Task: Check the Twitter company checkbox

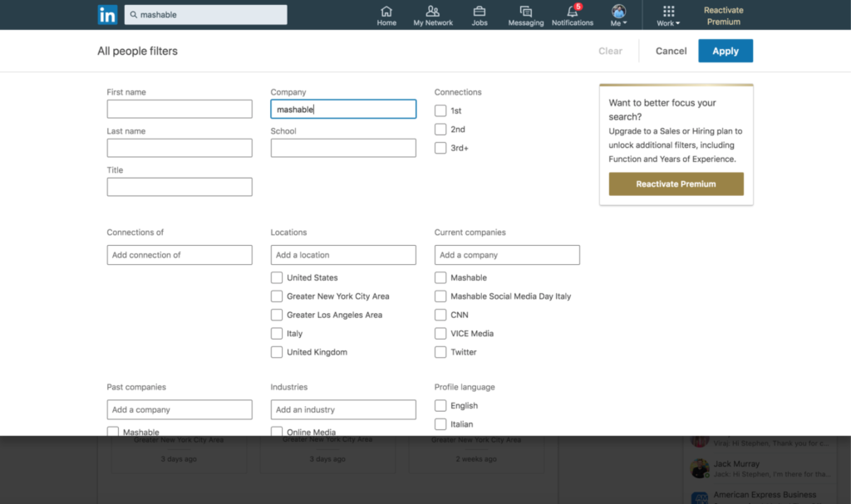Action: click(440, 352)
